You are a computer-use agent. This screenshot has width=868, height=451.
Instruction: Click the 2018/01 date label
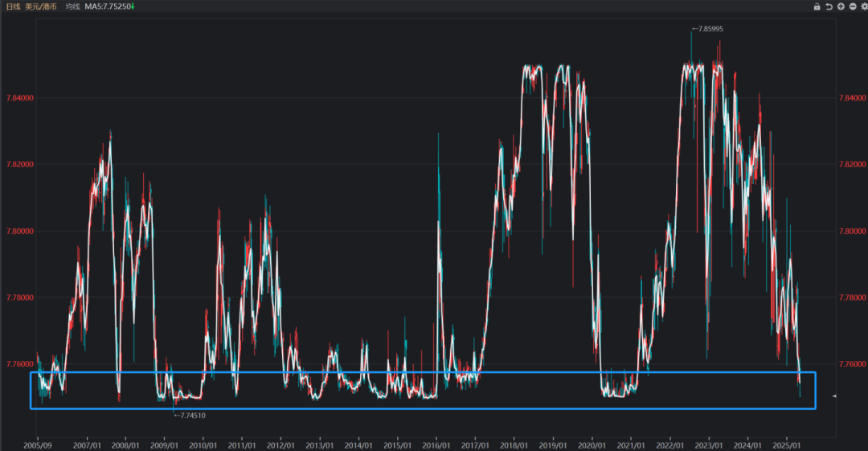coord(514,445)
